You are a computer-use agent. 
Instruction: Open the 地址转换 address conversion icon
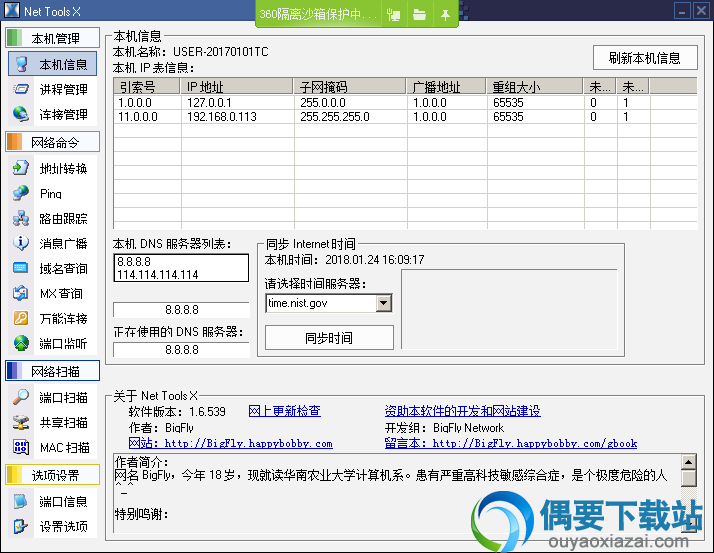pyautogui.click(x=21, y=168)
